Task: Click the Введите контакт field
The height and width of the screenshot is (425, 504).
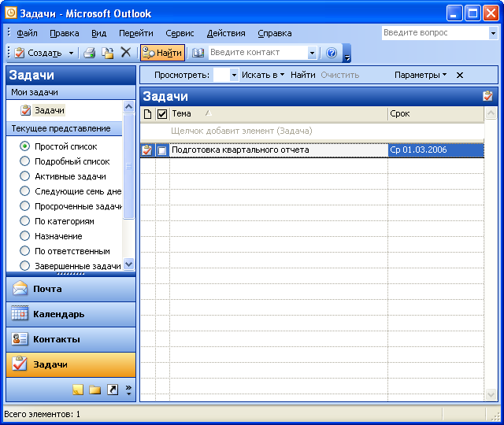Action: point(258,53)
